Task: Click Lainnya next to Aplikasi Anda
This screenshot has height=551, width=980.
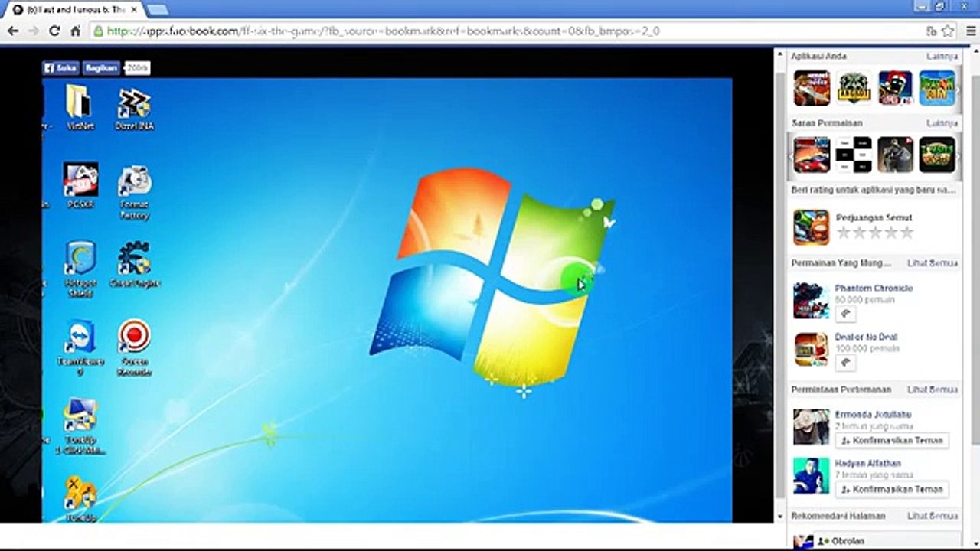Action: click(x=942, y=57)
